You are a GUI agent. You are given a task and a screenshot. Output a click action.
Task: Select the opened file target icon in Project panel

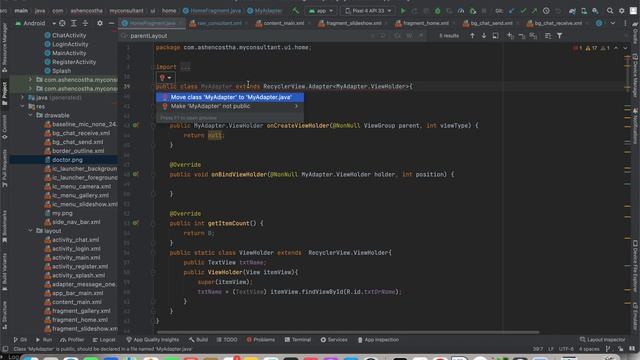pos(62,23)
